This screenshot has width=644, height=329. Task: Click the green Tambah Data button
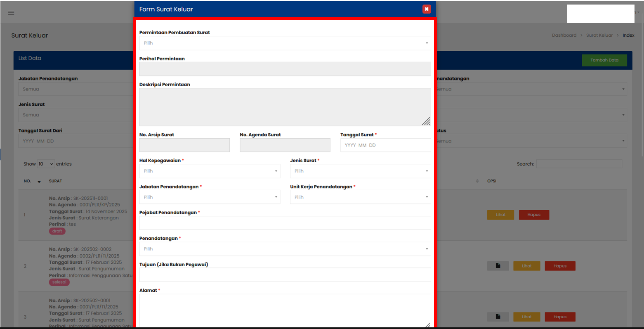click(604, 60)
